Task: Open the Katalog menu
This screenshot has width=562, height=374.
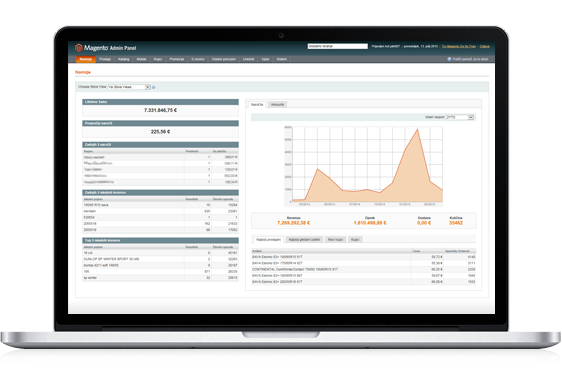Action: point(124,59)
